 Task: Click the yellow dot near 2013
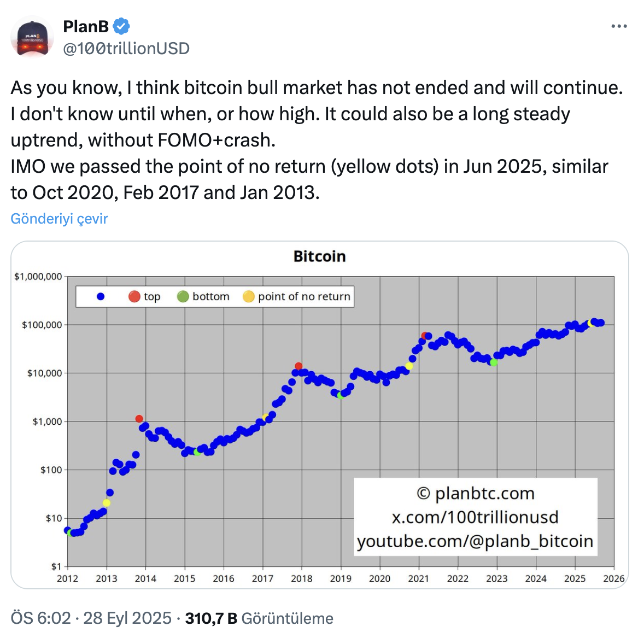[x=107, y=503]
